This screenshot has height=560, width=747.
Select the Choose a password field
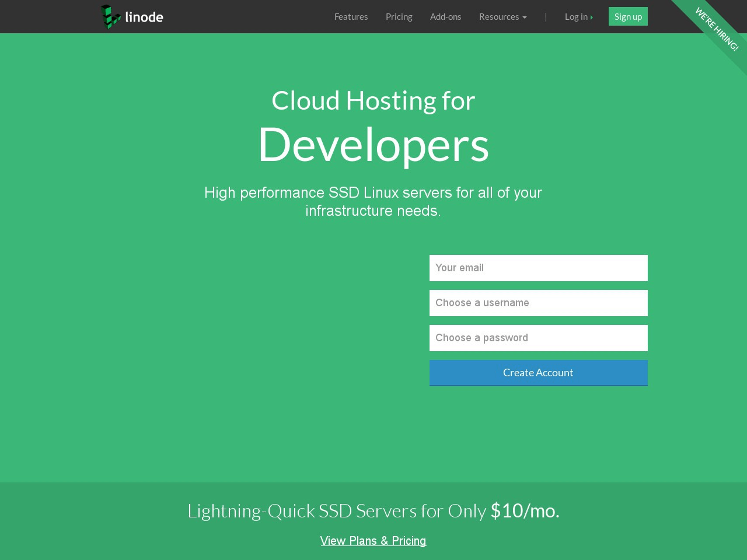click(x=538, y=338)
